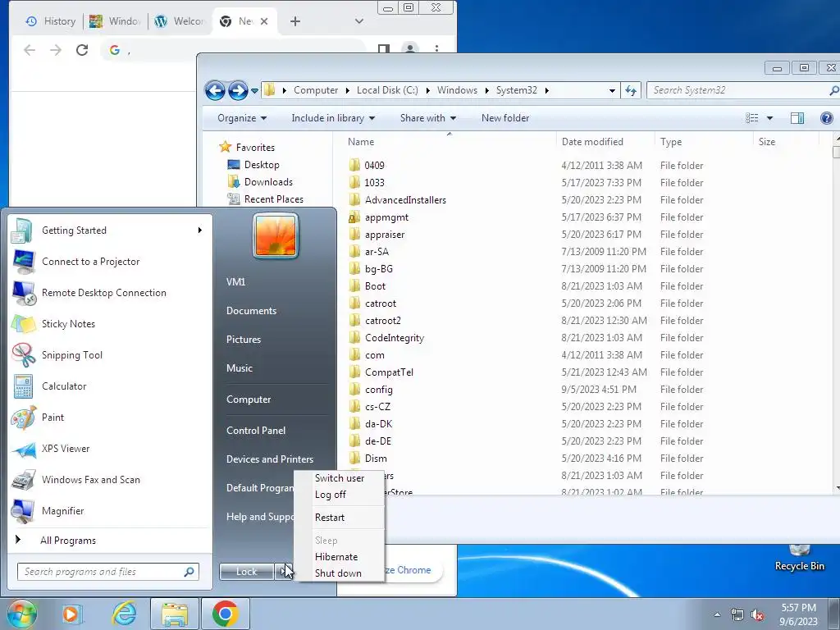Refresh the System32 folder view
The height and width of the screenshot is (630, 840).
pos(631,90)
